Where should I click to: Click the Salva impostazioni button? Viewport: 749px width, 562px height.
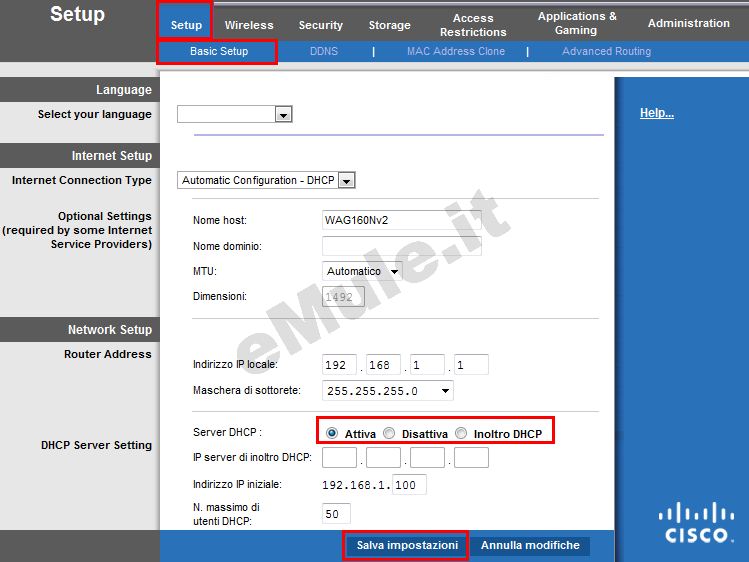point(407,545)
